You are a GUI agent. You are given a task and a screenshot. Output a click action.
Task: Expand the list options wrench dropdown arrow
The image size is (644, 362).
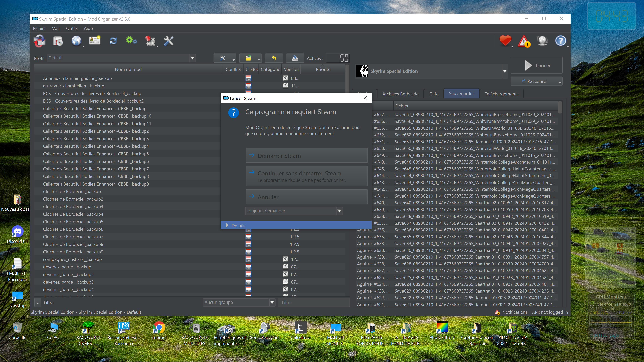(x=233, y=59)
